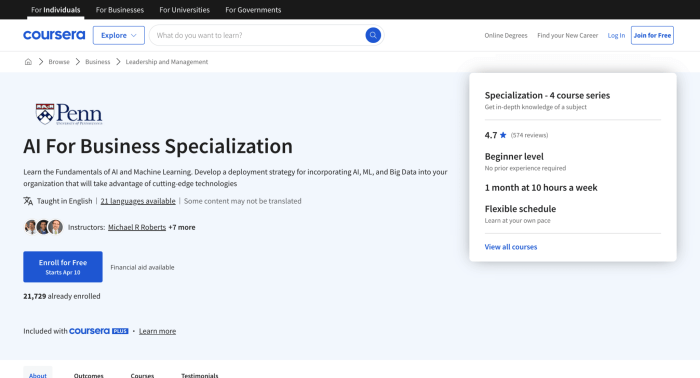Viewport: 700px width, 378px height.
Task: Select the For Businesses tab
Action: [x=120, y=10]
